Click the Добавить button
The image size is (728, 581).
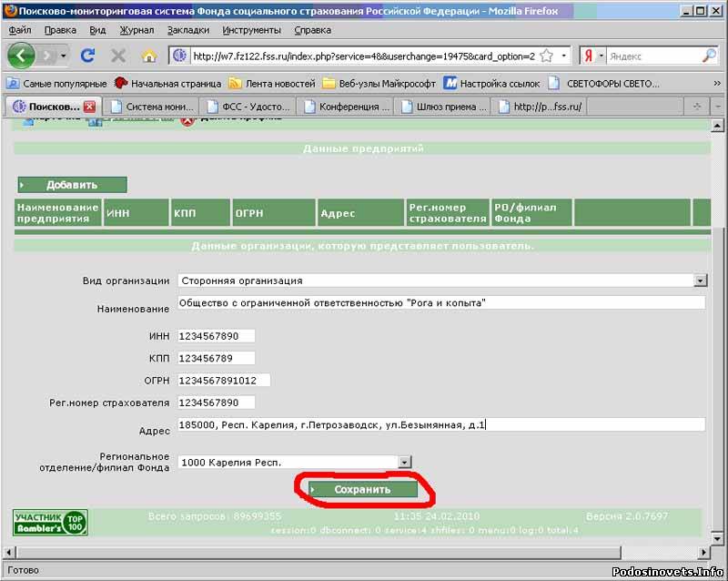(72, 185)
